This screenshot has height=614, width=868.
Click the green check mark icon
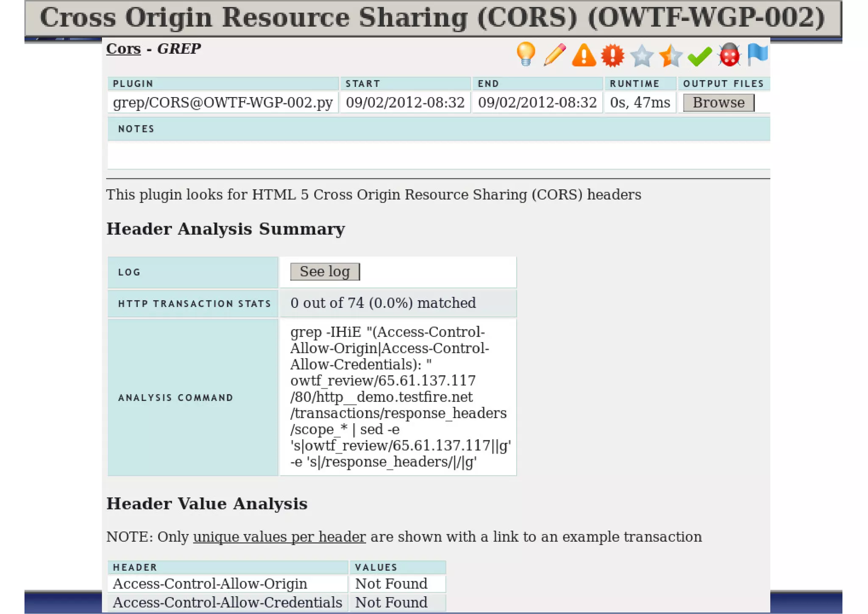click(x=700, y=56)
